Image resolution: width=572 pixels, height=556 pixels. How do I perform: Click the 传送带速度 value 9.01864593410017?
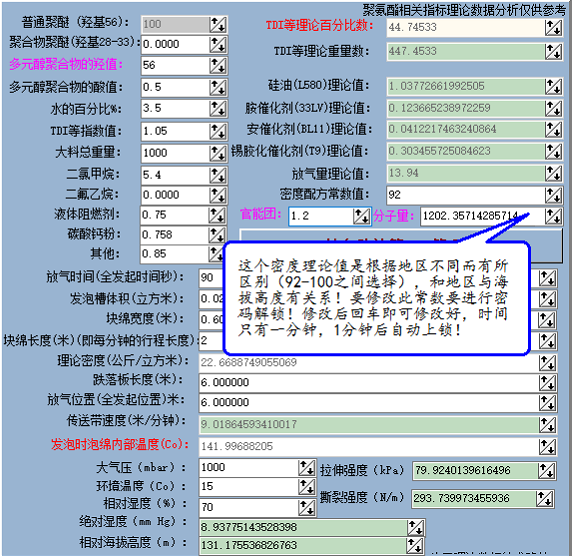pos(249,425)
